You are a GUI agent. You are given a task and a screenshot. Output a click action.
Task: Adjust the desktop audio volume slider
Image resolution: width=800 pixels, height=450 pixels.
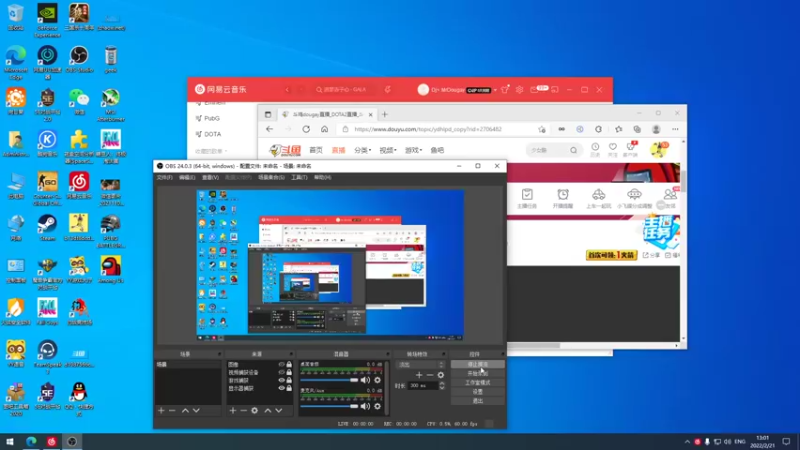point(329,380)
